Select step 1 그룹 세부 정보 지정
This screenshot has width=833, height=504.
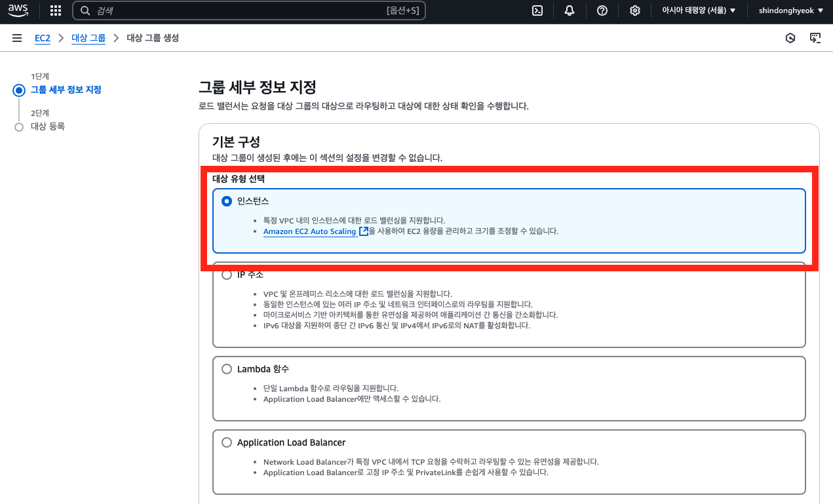pos(66,90)
